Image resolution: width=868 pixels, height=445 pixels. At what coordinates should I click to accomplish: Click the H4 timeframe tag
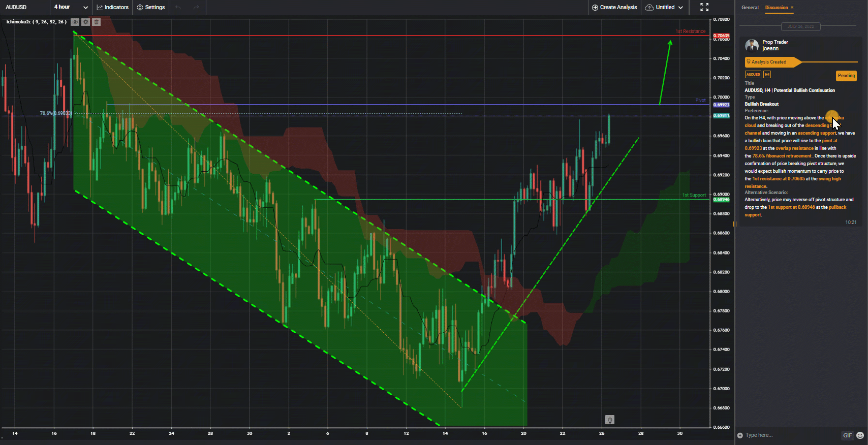[x=767, y=75]
